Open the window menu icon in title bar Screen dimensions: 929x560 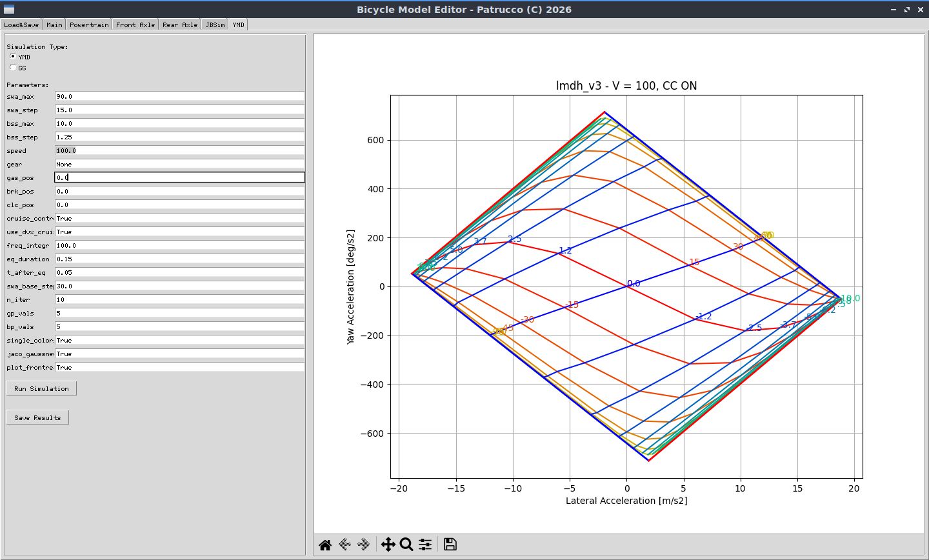click(x=9, y=10)
